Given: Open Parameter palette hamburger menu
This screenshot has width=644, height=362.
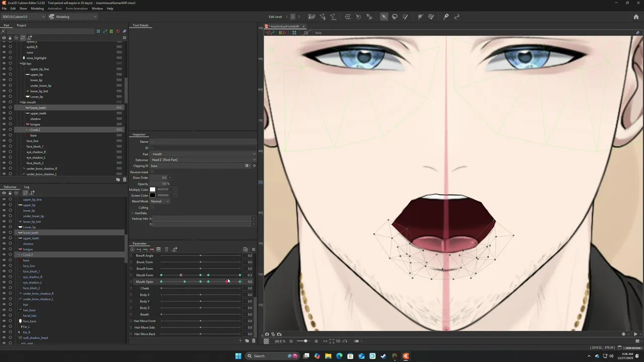Looking at the screenshot, I should point(254,249).
